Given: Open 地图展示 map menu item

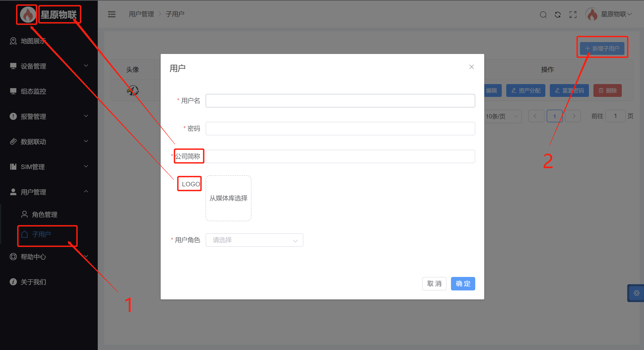Looking at the screenshot, I should coord(33,41).
